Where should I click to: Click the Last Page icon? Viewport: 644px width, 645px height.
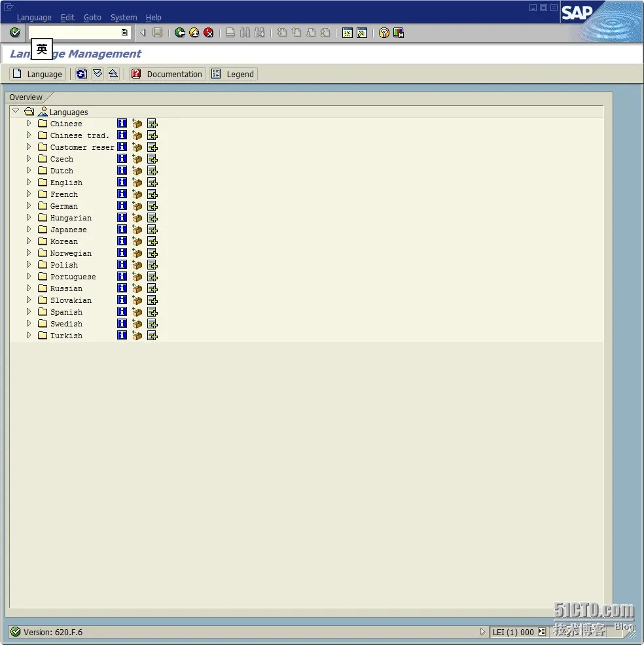325,33
